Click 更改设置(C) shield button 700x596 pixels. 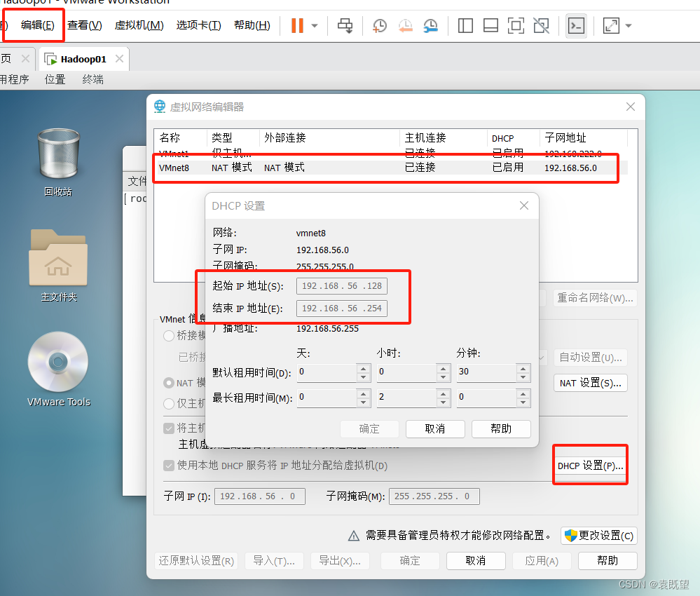pyautogui.click(x=599, y=536)
